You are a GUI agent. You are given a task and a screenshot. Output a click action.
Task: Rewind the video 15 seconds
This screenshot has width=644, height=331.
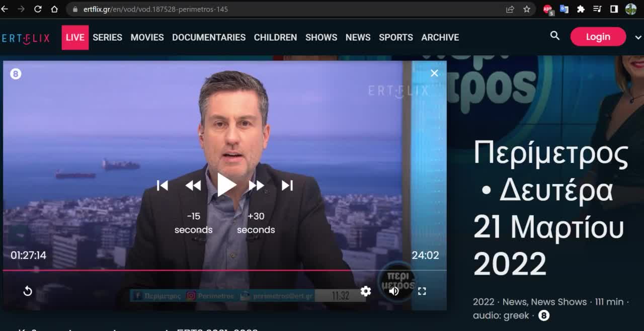pos(193,186)
